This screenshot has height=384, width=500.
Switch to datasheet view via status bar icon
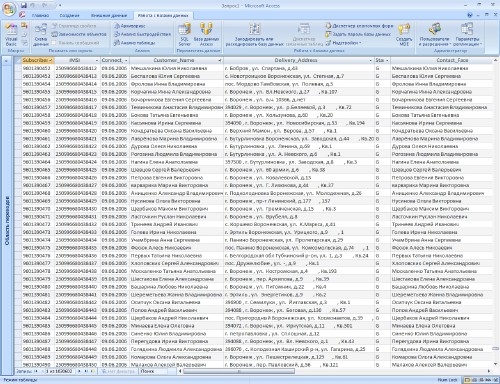467,380
